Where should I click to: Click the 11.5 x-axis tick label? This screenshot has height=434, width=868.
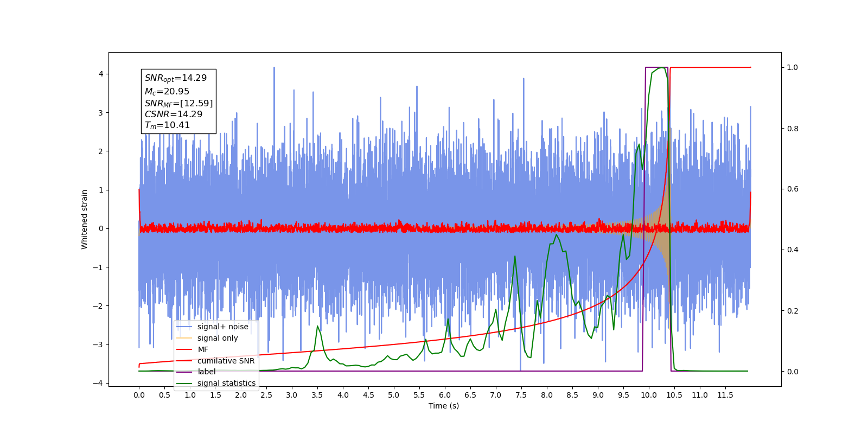point(725,395)
